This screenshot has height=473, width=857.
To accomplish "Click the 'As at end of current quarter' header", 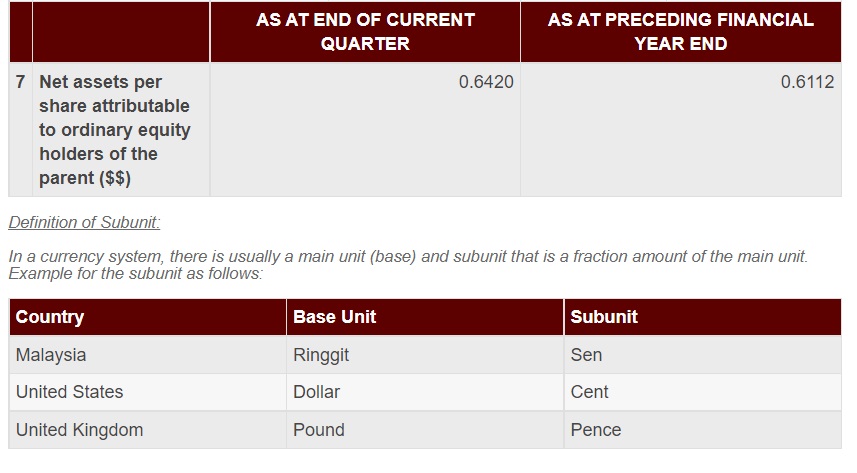I will (365, 32).
